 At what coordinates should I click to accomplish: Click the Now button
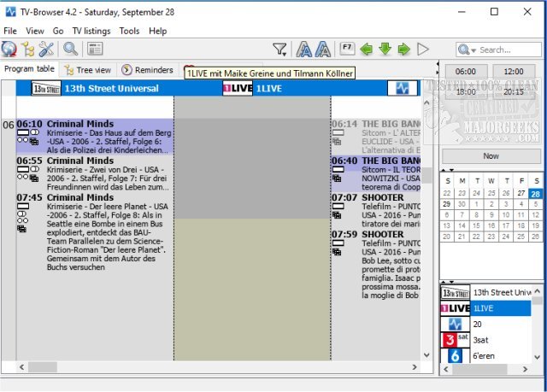(x=491, y=156)
